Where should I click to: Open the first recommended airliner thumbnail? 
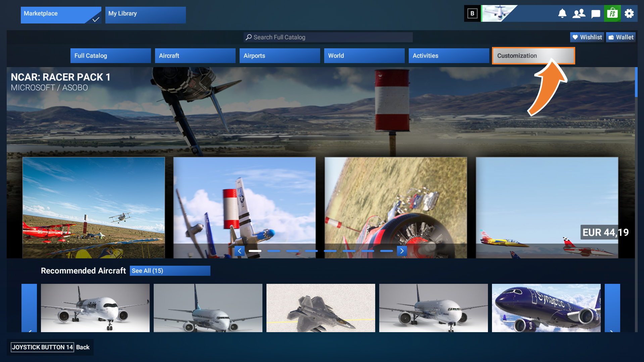95,308
